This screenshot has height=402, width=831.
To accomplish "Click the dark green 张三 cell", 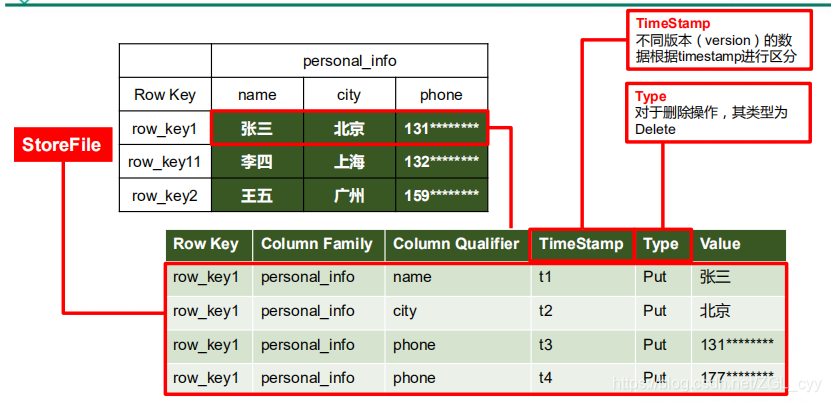I will [257, 128].
